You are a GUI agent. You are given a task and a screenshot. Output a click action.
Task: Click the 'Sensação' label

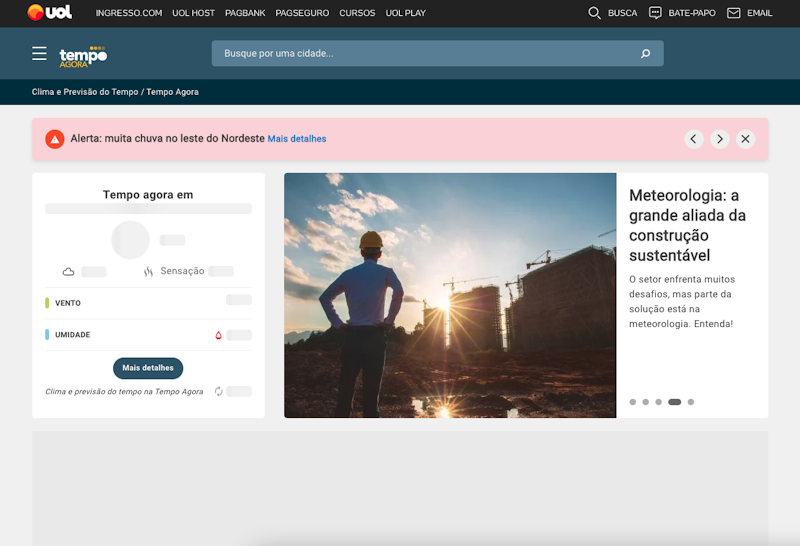(182, 271)
